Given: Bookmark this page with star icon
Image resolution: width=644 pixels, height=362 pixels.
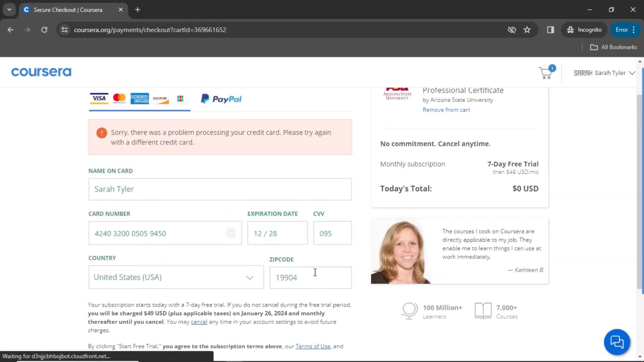Looking at the screenshot, I should (x=527, y=30).
